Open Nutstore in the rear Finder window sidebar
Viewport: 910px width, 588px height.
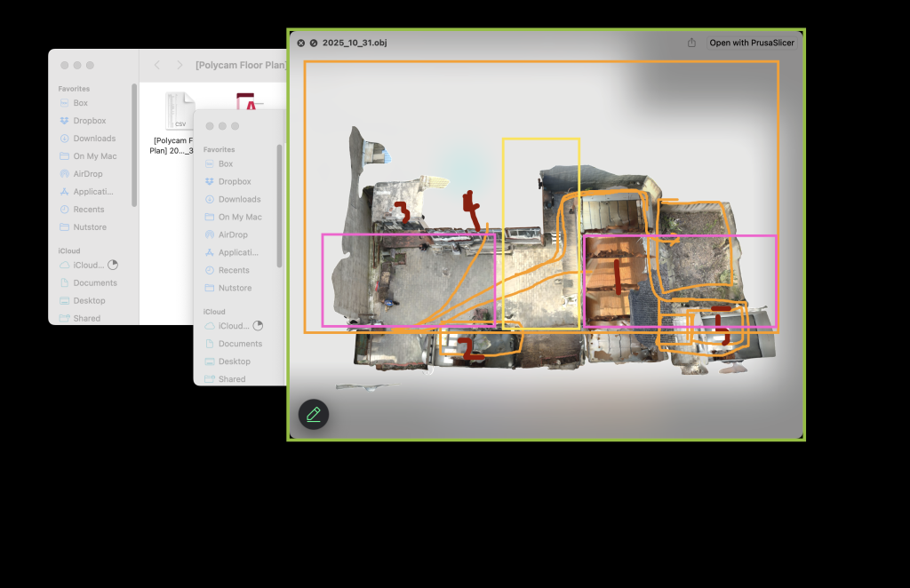click(x=90, y=227)
